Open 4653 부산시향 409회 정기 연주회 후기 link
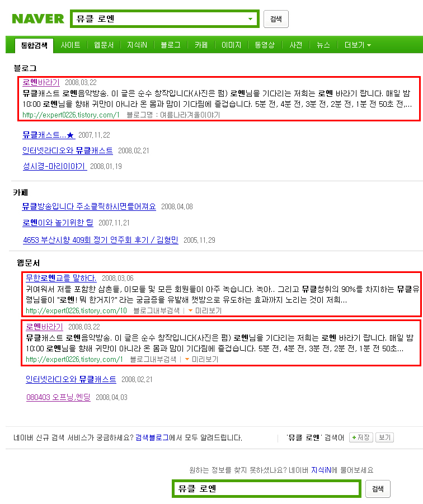Image resolution: width=423 pixels, height=504 pixels. (100, 240)
